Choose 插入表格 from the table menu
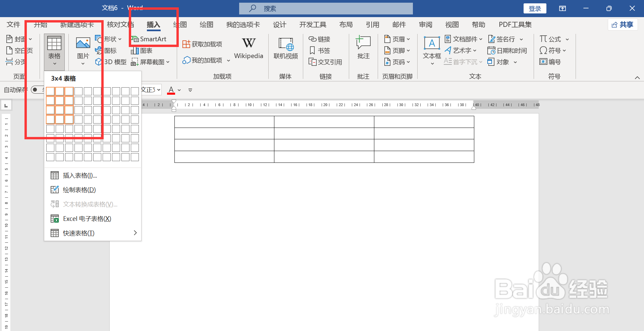This screenshot has height=331, width=644. 93,176
